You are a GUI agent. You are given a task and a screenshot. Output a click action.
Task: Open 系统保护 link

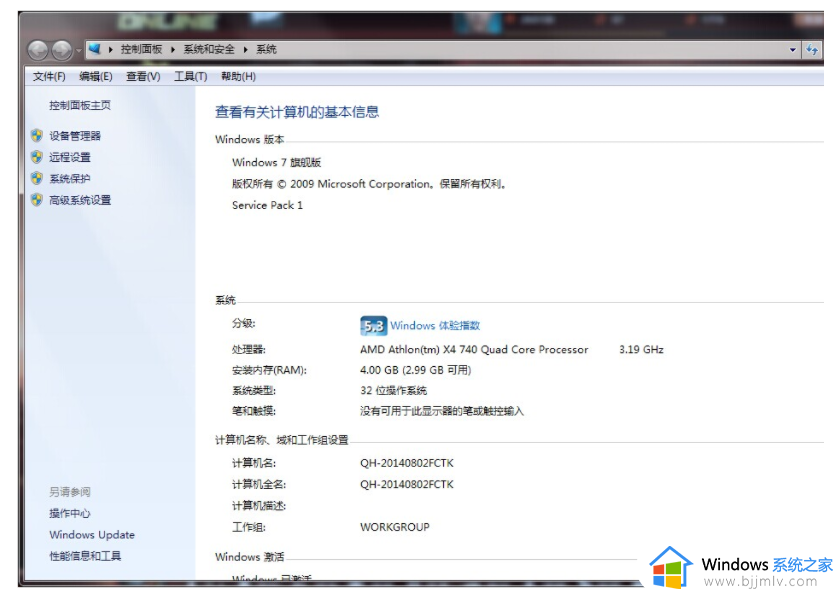pyautogui.click(x=70, y=179)
